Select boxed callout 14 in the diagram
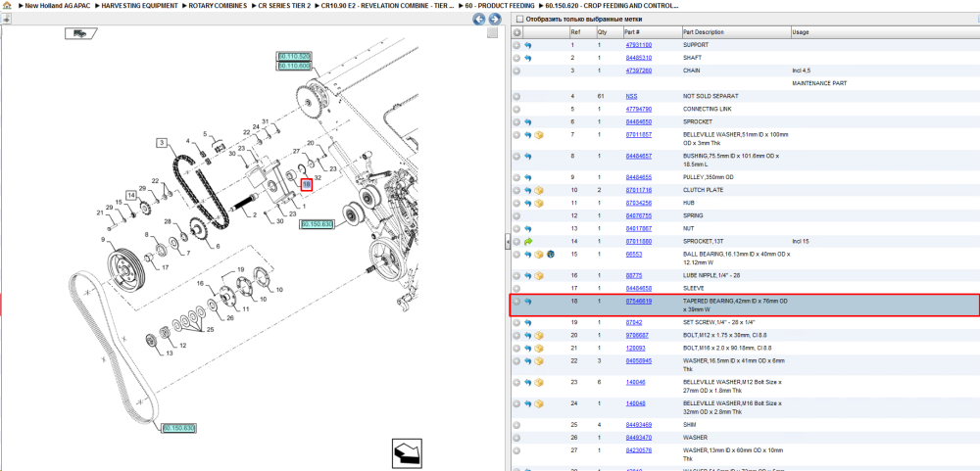 click(130, 196)
